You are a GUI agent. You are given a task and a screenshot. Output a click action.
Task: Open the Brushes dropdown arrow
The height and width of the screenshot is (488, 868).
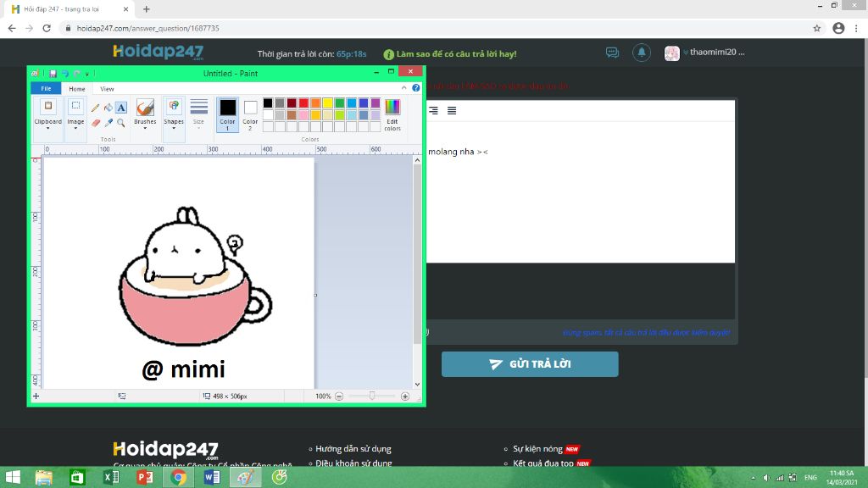tap(145, 129)
